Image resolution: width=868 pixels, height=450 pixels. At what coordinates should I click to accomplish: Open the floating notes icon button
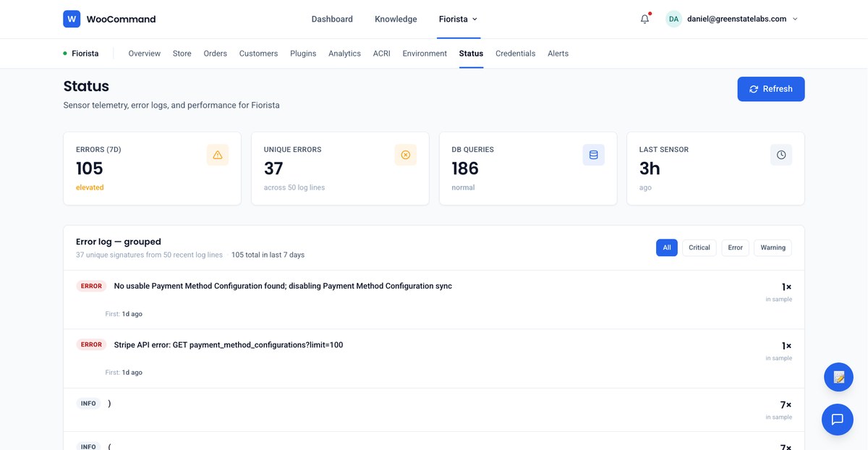(838, 377)
